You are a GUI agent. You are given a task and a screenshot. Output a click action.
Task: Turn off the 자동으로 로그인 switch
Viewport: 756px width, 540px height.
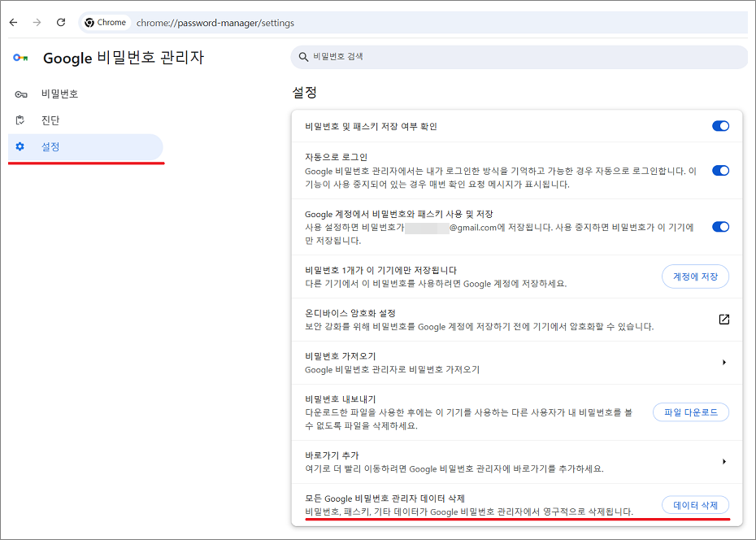click(720, 170)
